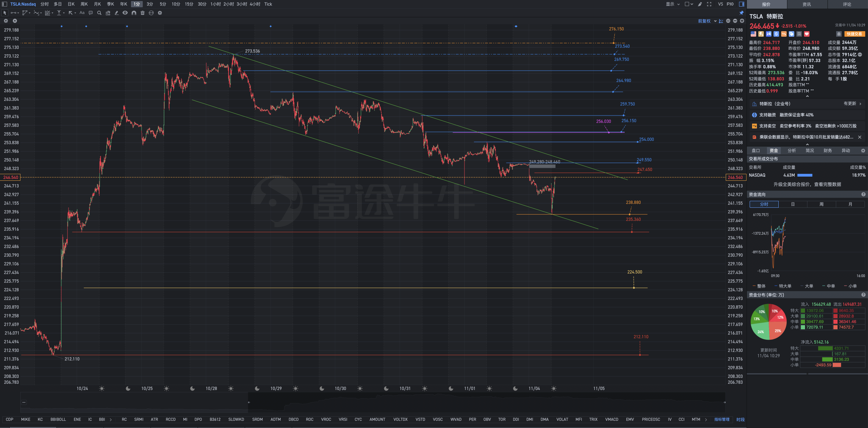The image size is (868, 428).
Task: Click the 资金流向 help question icon
Action: pos(864,195)
